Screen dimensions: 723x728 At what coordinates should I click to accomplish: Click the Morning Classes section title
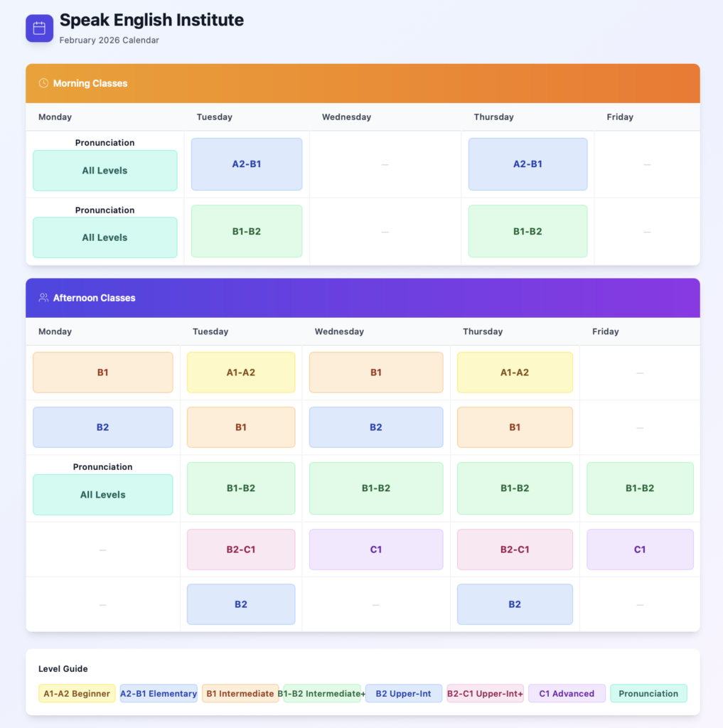[90, 83]
